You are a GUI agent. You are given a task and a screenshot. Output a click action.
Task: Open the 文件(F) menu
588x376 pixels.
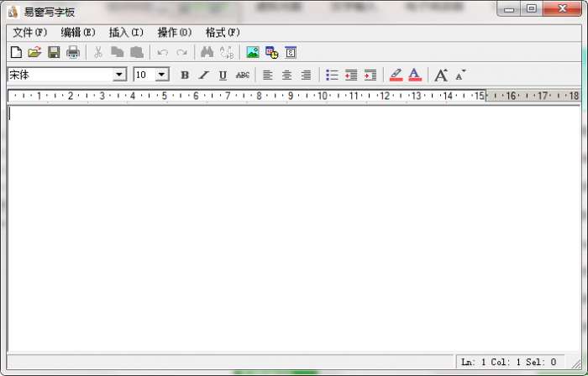[x=30, y=33]
